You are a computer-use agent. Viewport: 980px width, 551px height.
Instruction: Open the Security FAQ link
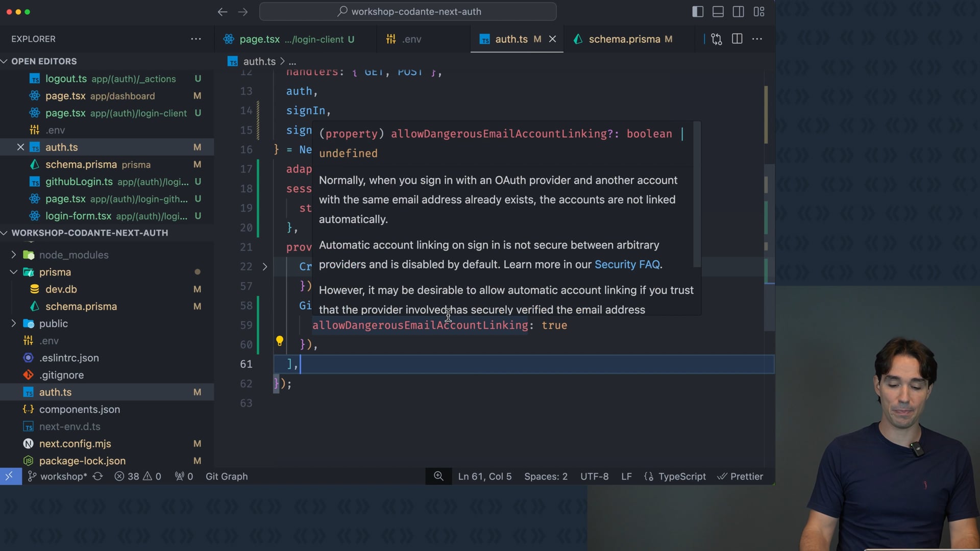(627, 264)
